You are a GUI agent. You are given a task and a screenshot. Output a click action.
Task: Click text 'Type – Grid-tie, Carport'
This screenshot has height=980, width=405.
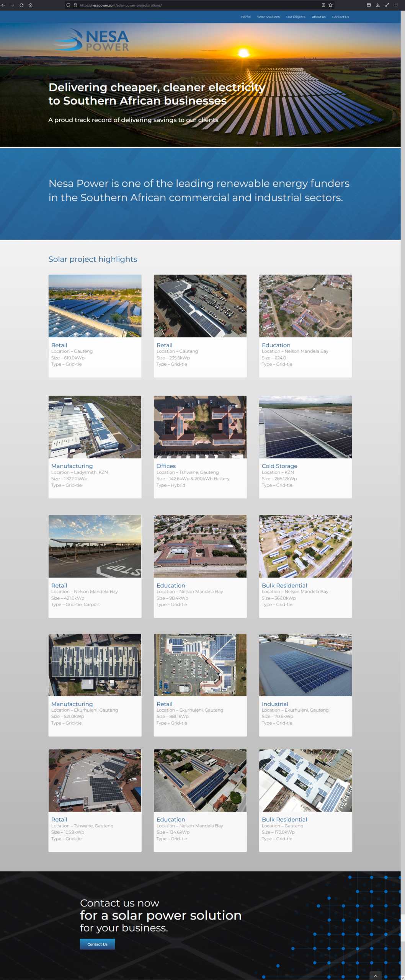pos(75,604)
